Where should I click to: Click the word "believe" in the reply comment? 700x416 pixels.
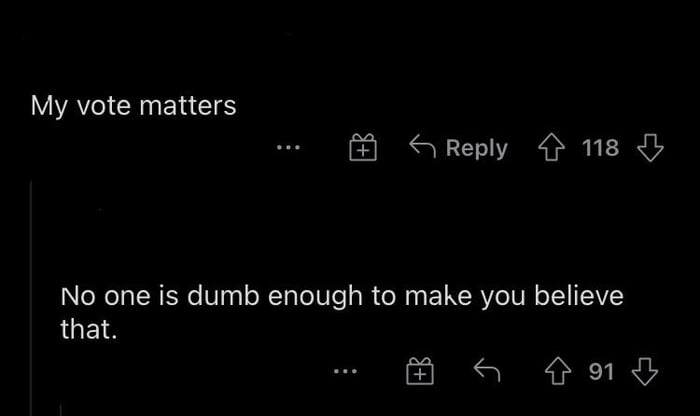[x=580, y=297]
